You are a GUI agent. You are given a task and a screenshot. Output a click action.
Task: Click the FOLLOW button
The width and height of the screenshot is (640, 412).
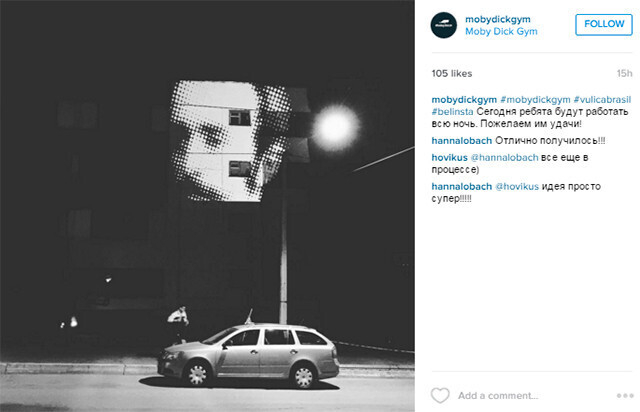[x=604, y=24]
